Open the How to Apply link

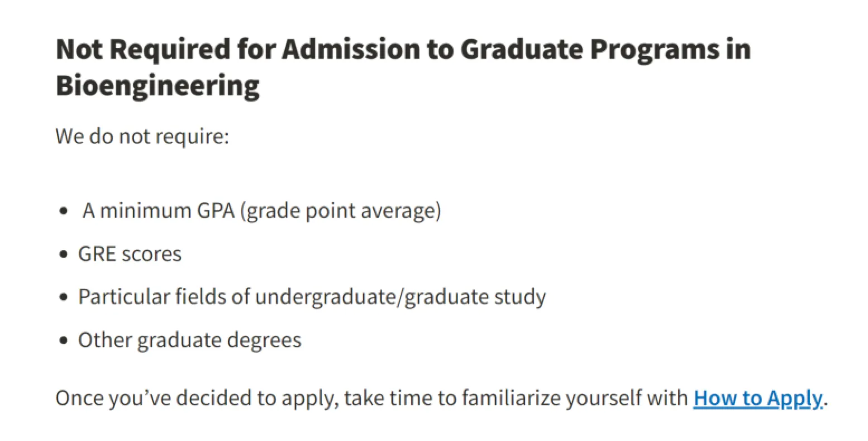pos(757,398)
